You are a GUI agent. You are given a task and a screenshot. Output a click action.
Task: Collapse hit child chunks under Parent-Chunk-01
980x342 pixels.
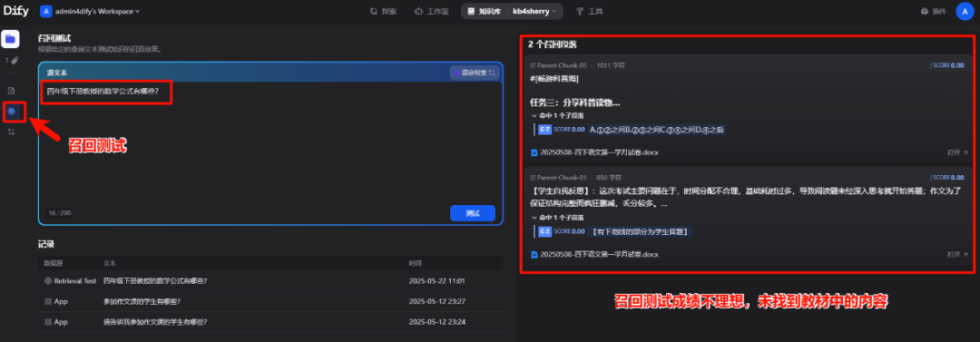click(557, 218)
